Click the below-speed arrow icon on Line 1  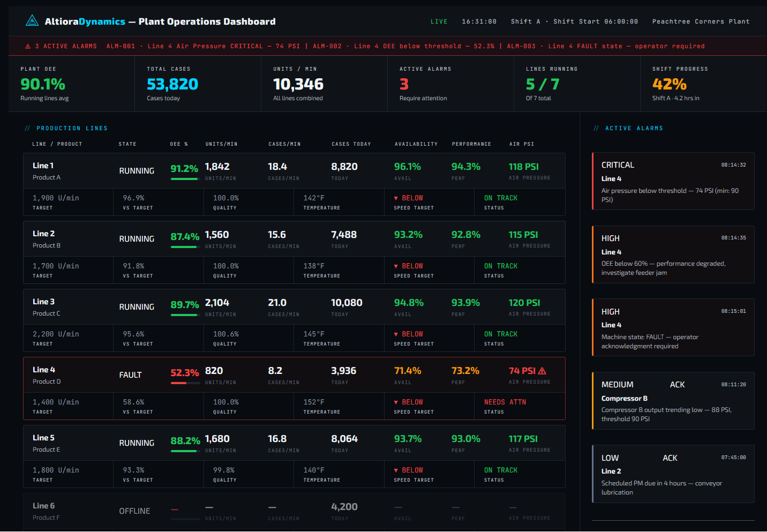pos(395,197)
